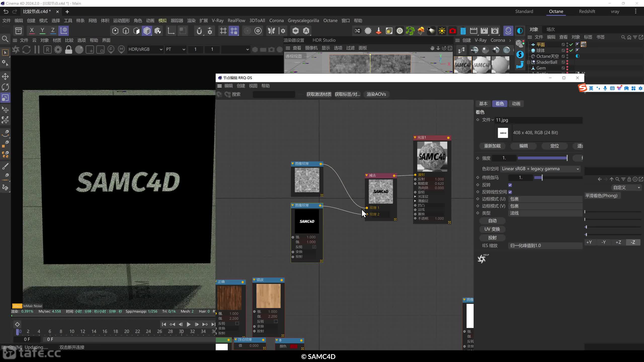The image size is (644, 362).
Task: Click the trash bin icon in top toolbar
Action: pos(463,31)
